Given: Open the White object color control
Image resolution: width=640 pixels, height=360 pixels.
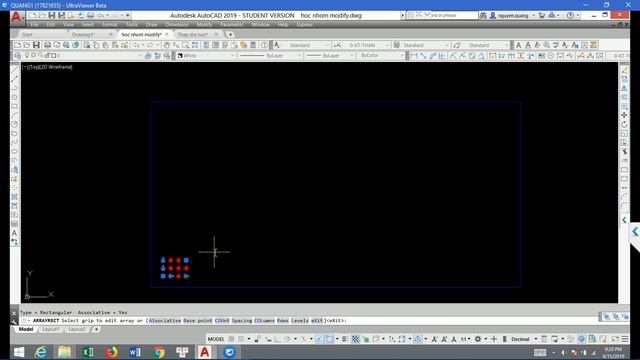Looking at the screenshot, I should 206,56.
